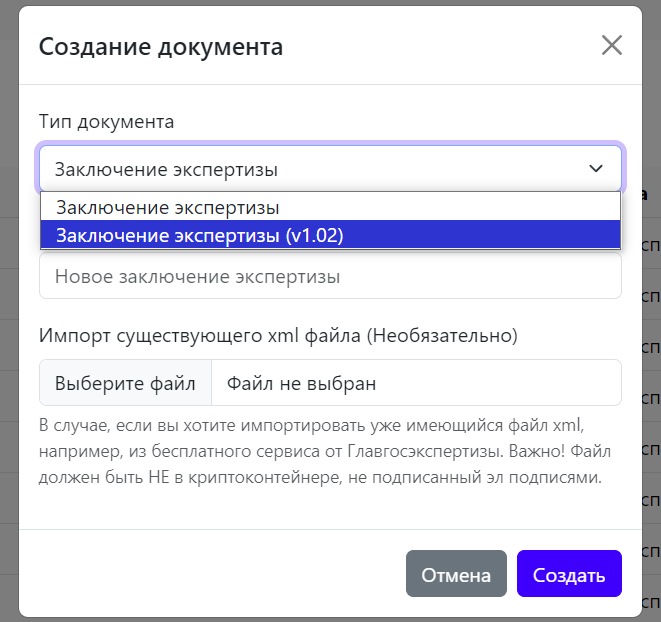Click the chevron arrow of document type dropdown
The height and width of the screenshot is (622, 661).
[596, 169]
